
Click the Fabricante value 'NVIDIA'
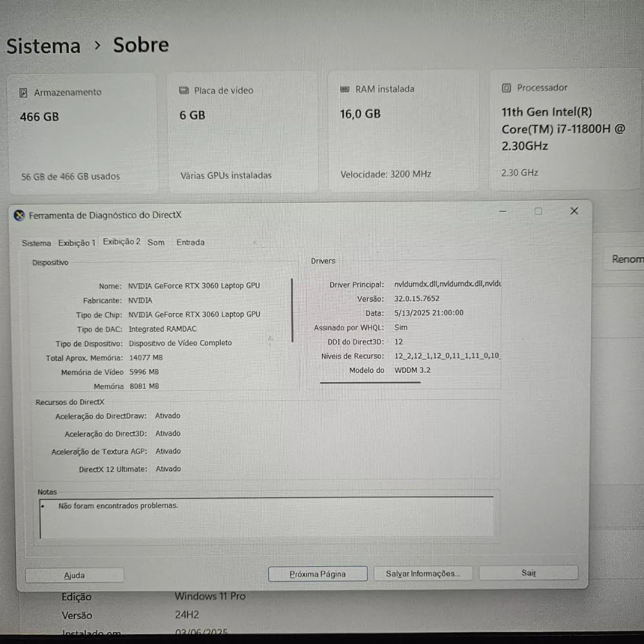140,301
